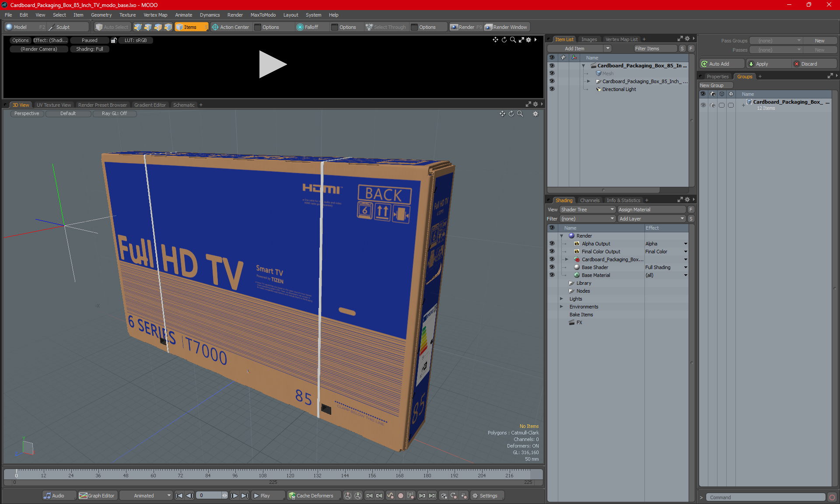Click the 3D viewport zoom magnifier icon
840x504 pixels.
pyautogui.click(x=520, y=114)
